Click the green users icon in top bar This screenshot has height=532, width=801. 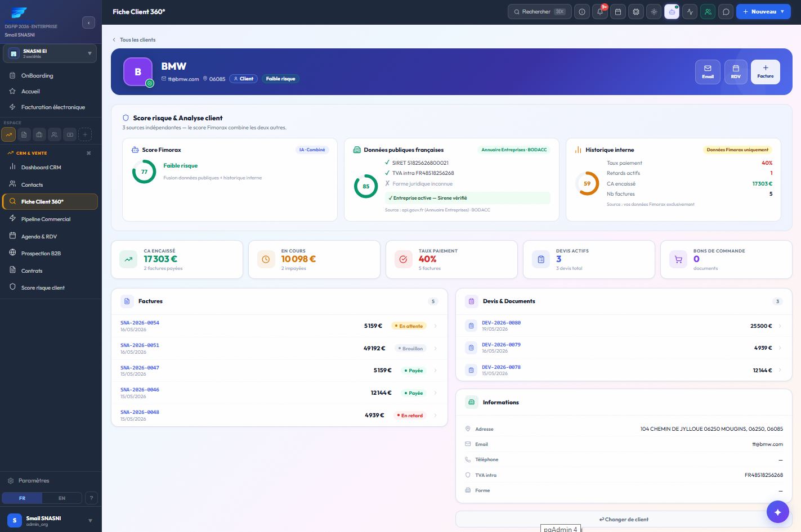tap(708, 12)
